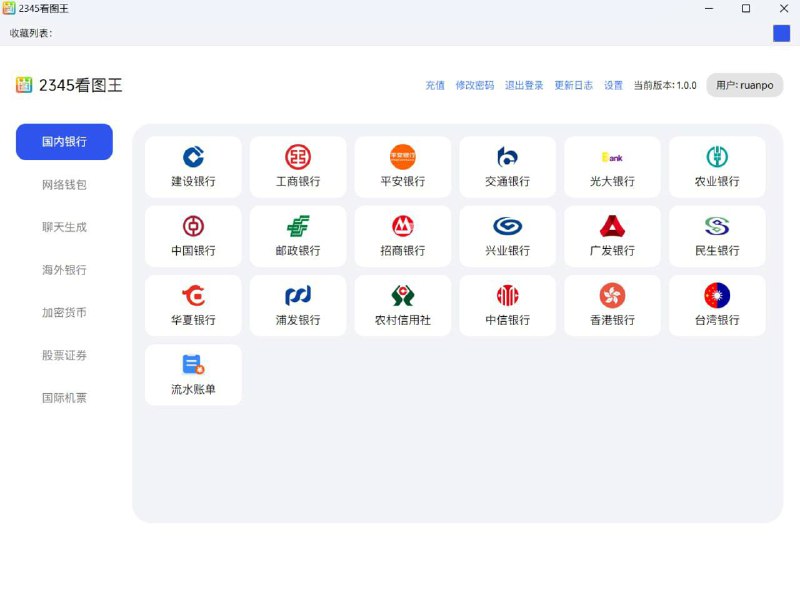Choose the 中信银行 red logo

click(507, 295)
